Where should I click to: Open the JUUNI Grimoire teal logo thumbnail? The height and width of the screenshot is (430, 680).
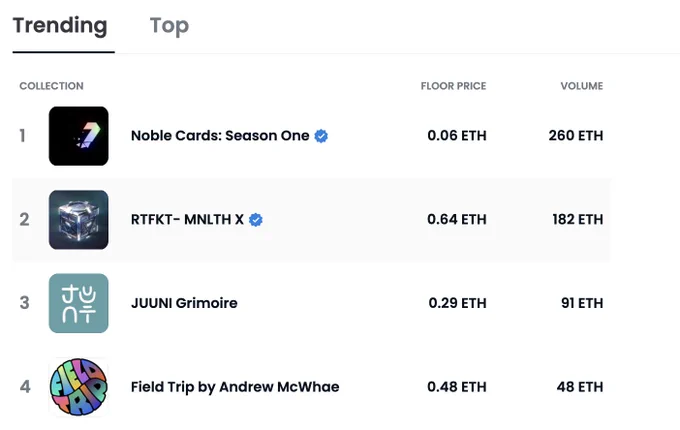coord(78,303)
